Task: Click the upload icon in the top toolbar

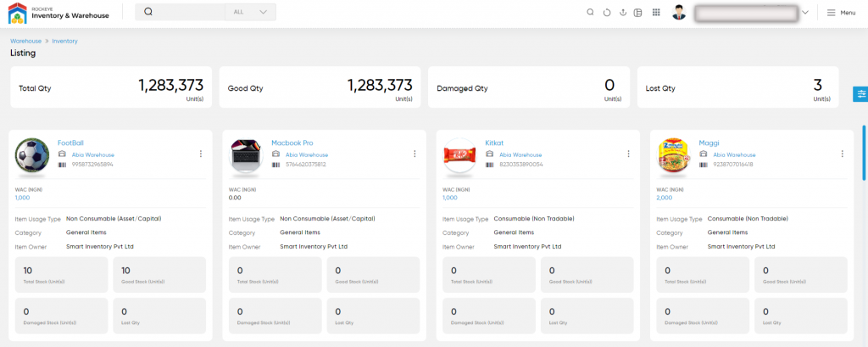Action: pyautogui.click(x=623, y=12)
